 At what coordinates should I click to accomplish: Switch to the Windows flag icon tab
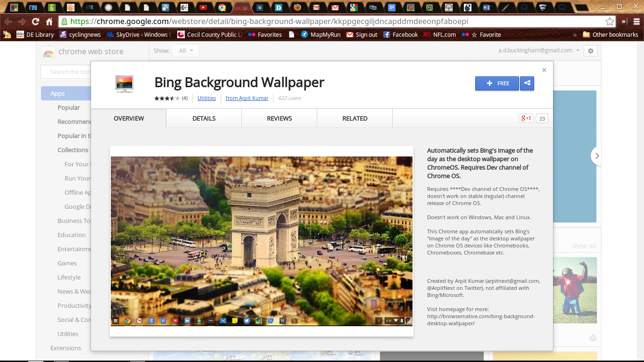259,8
